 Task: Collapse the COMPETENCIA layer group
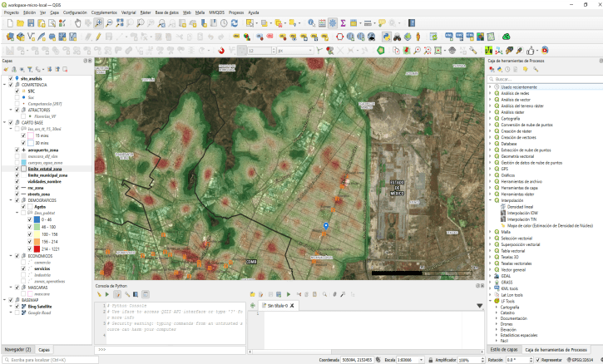point(5,85)
